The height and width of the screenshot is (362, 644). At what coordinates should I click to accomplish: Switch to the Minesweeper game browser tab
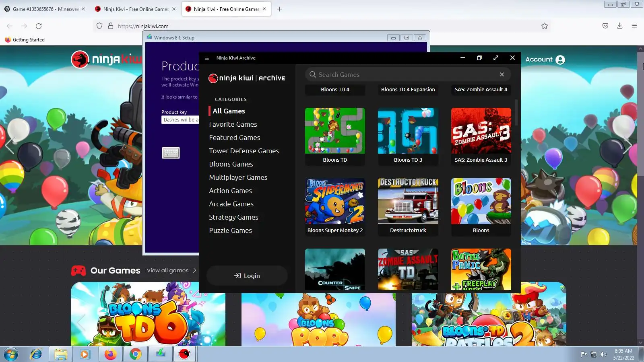(x=45, y=9)
